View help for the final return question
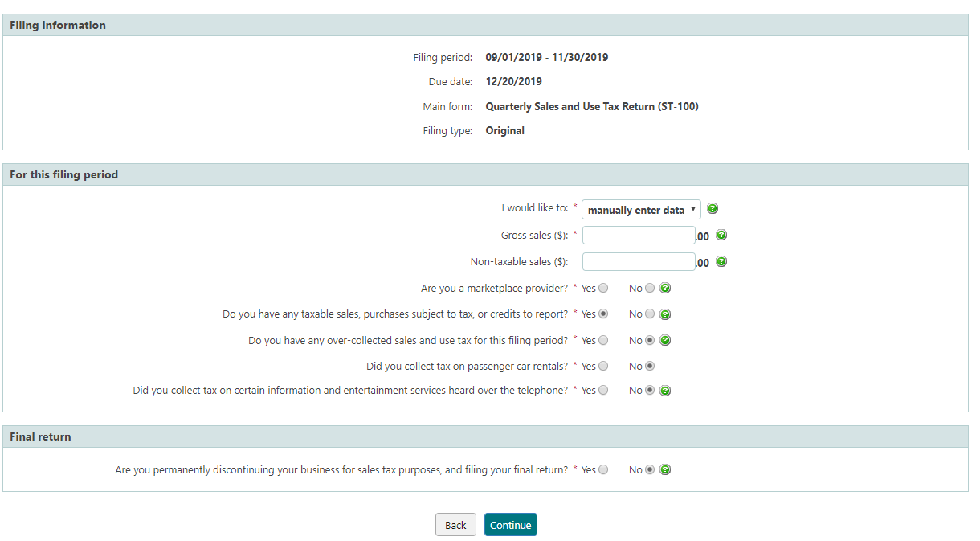980x541 pixels. click(x=665, y=470)
